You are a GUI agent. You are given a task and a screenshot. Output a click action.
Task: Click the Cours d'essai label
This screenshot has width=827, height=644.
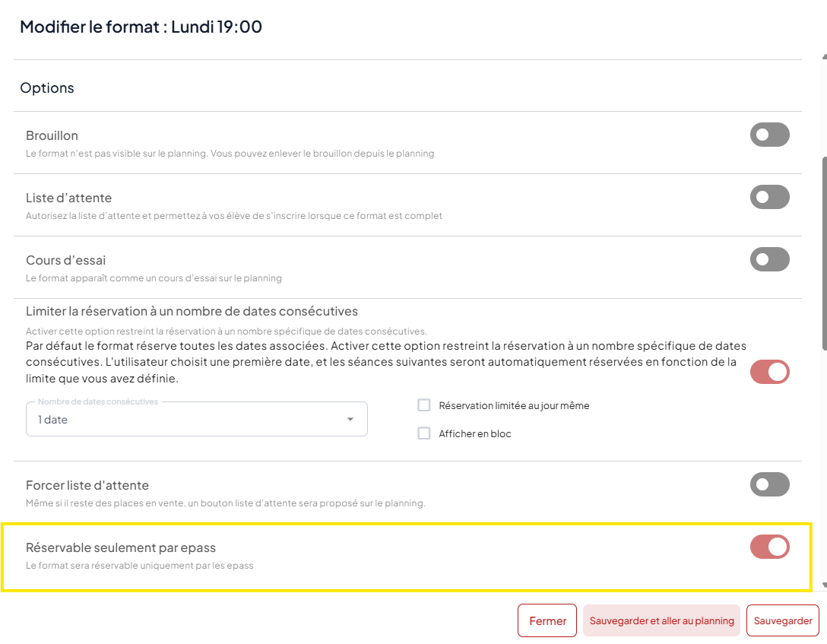[x=66, y=260]
